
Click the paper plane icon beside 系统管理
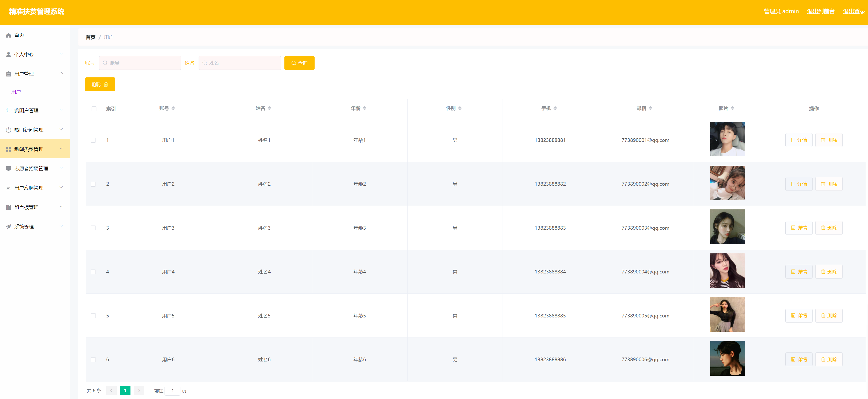[x=9, y=227]
